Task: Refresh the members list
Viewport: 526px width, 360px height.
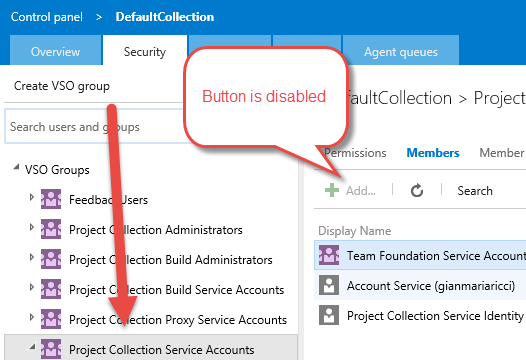Action: [417, 190]
